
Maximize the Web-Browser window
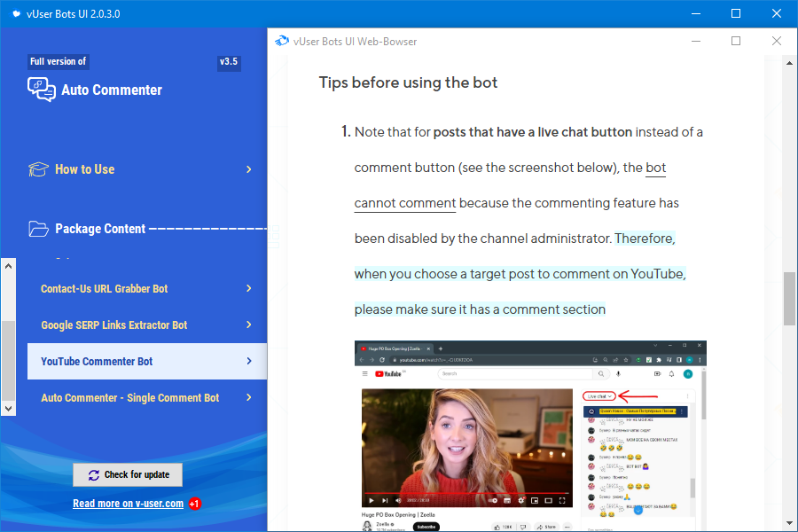pyautogui.click(x=736, y=42)
